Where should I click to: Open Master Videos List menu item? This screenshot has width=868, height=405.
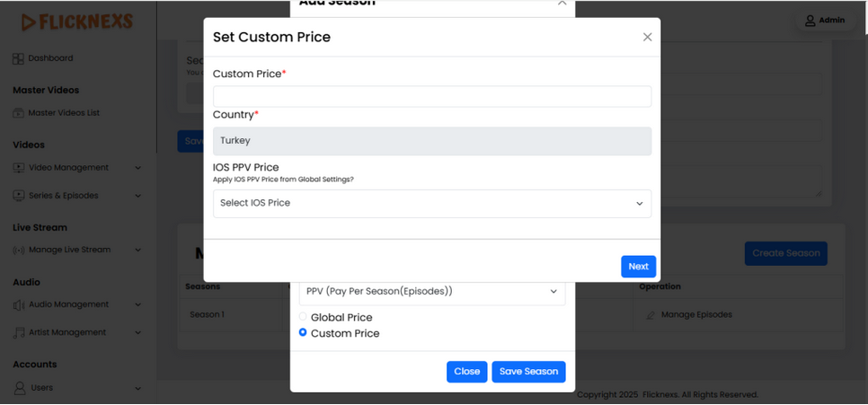(64, 113)
